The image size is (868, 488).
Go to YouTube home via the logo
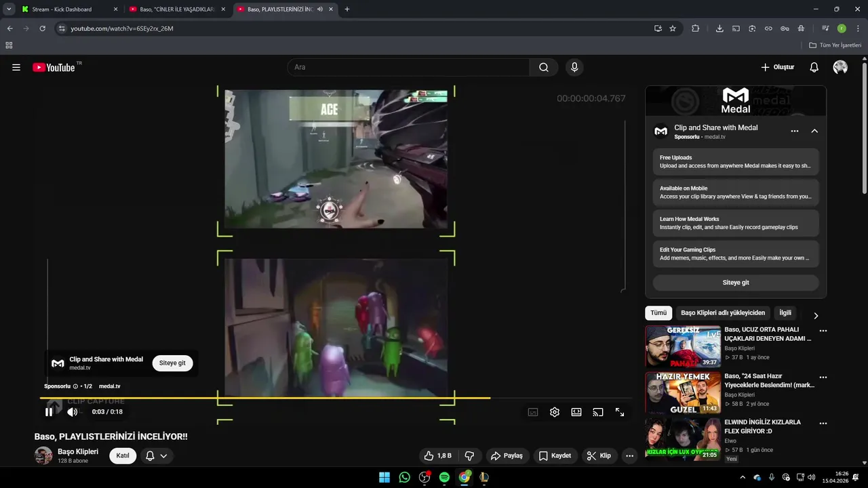[x=54, y=67]
